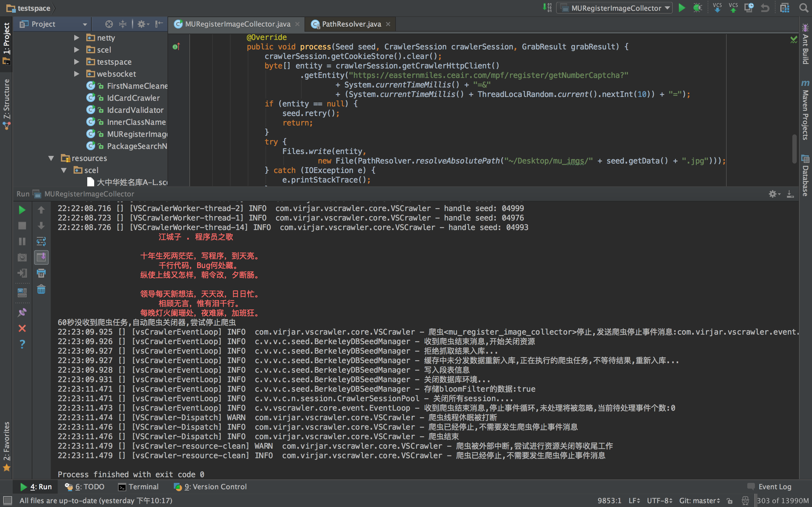Click the red Close X in Run panel
The image size is (812, 507).
[22, 328]
